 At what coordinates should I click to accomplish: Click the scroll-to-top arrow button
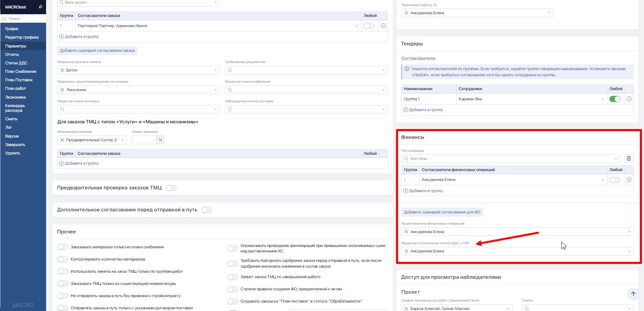[633, 294]
